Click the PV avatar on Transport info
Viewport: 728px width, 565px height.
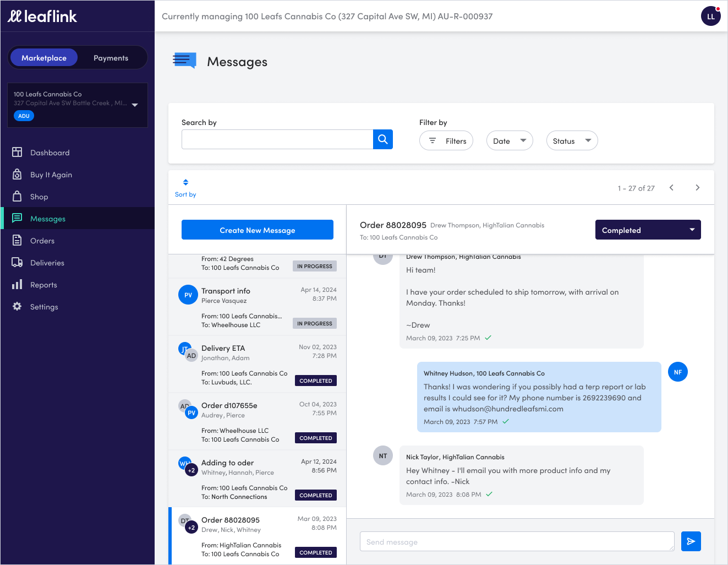click(x=188, y=295)
